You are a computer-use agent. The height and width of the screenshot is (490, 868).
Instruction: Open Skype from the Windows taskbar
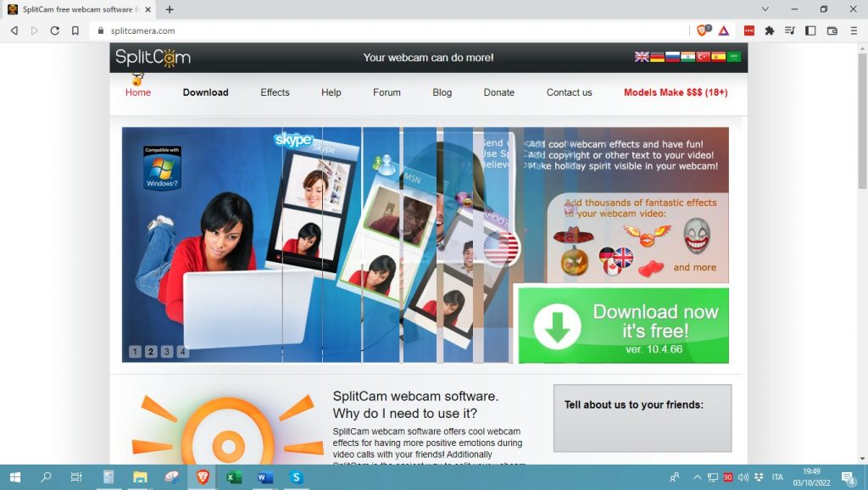(x=297, y=477)
